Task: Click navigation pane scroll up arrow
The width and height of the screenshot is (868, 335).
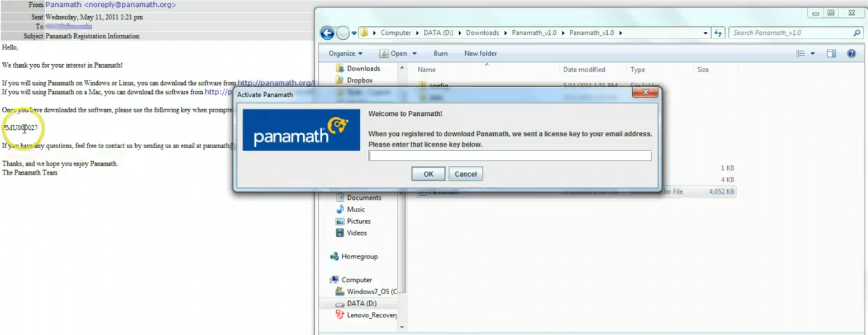Action: pyautogui.click(x=402, y=68)
